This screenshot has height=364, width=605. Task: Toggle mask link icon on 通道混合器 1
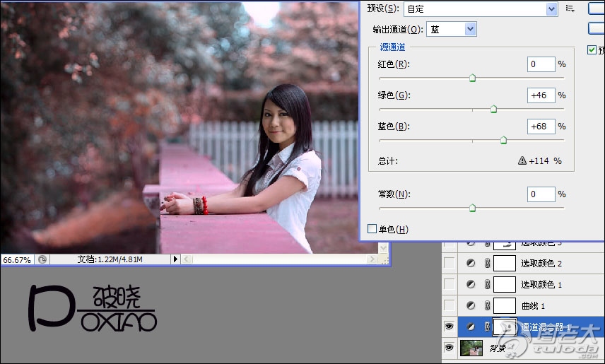pyautogui.click(x=487, y=327)
